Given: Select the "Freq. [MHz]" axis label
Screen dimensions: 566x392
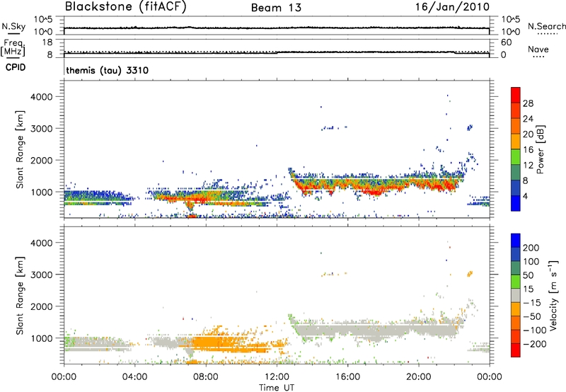Looking at the screenshot, I should (x=13, y=47).
